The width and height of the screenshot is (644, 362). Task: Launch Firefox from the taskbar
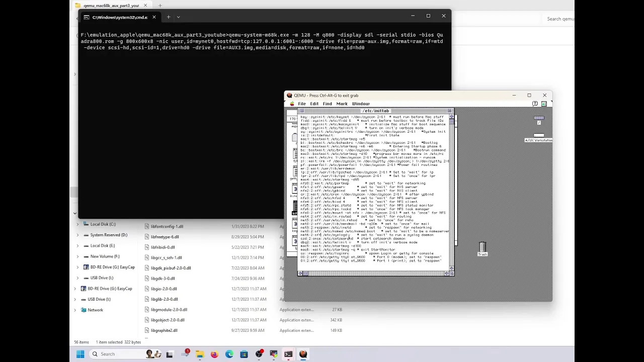[x=214, y=354]
